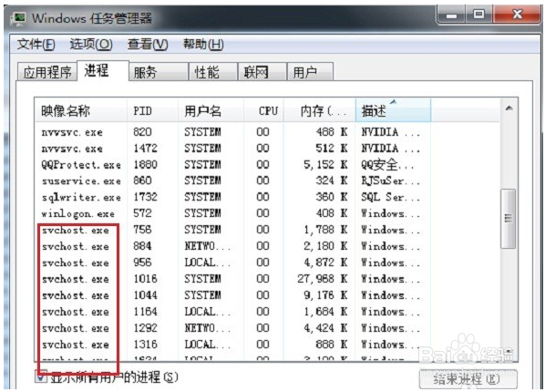Open the 选项(O) menu
Image resolution: width=545 pixels, height=392 pixels.
91,45
